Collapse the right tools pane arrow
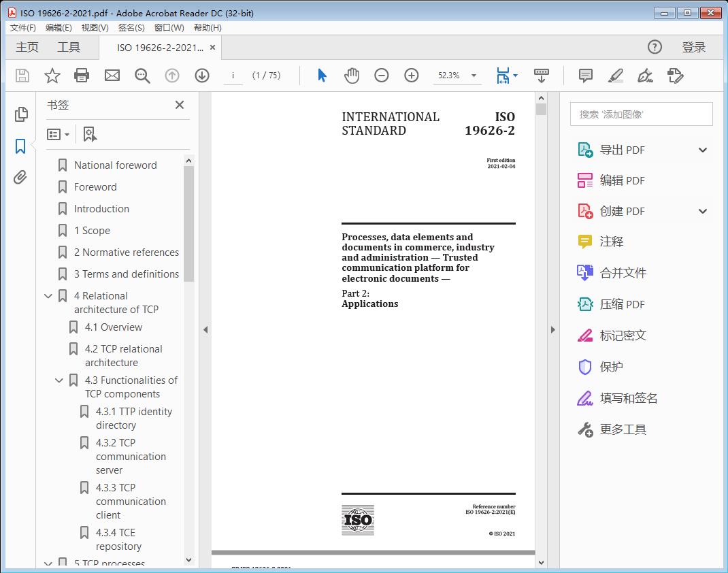The image size is (728, 573). pyautogui.click(x=552, y=329)
